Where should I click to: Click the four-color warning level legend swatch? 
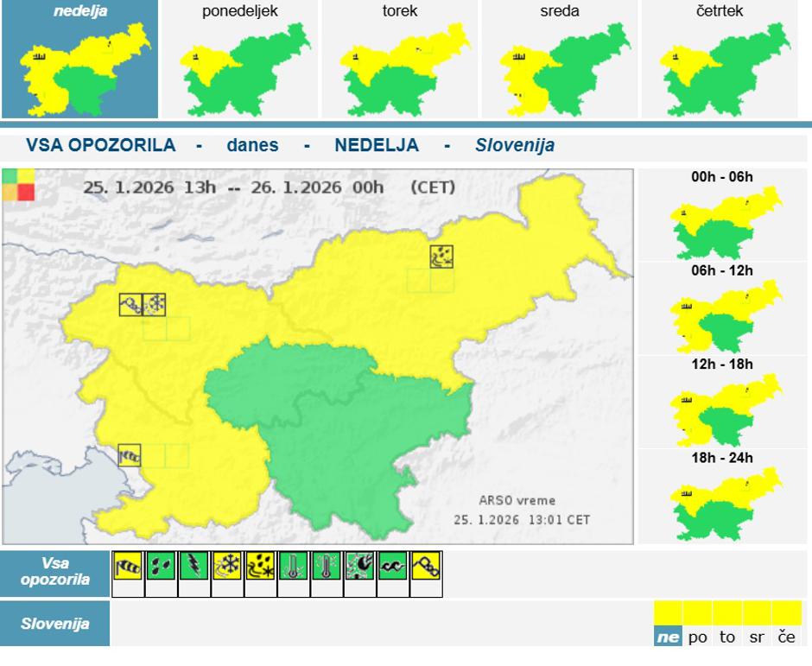click(x=18, y=185)
